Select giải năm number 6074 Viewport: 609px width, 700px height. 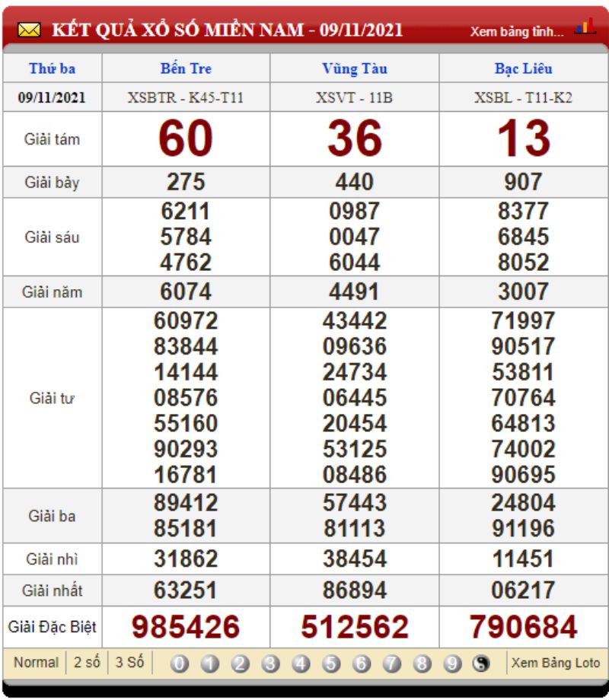tap(186, 291)
